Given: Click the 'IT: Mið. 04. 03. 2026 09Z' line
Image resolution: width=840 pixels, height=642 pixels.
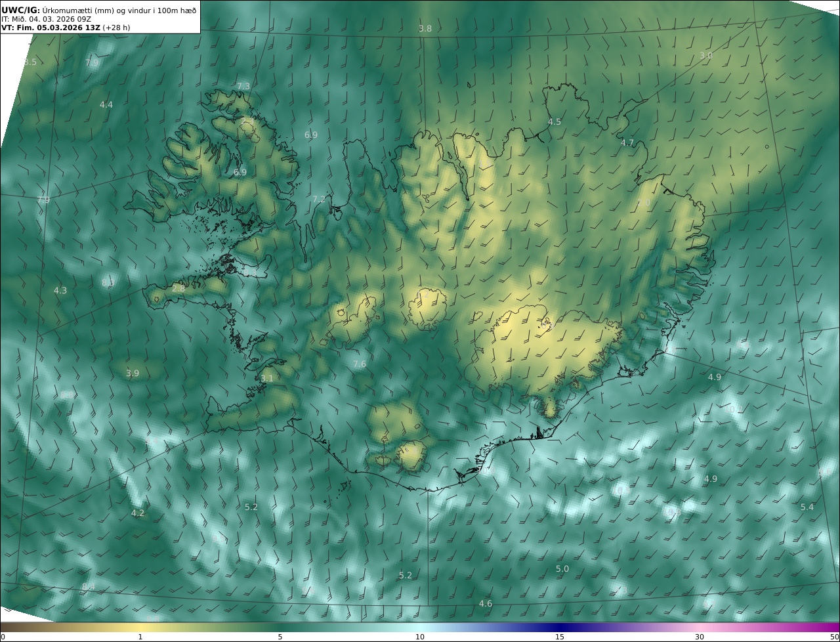Looking at the screenshot, I should tap(46, 19).
